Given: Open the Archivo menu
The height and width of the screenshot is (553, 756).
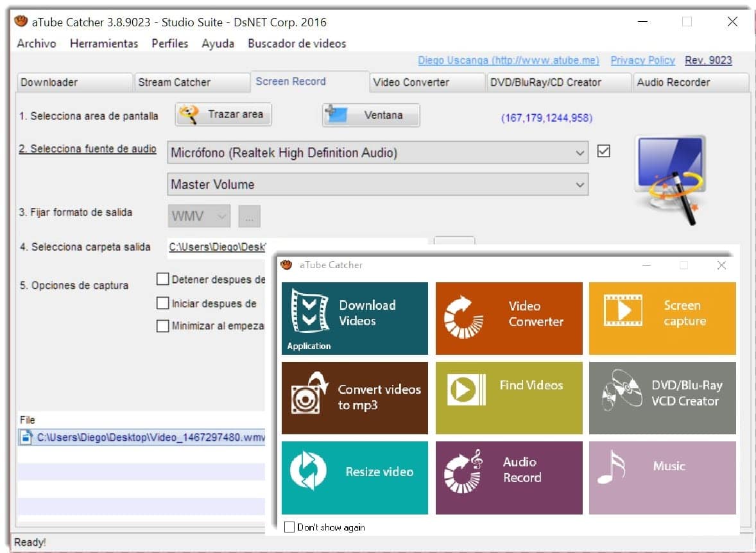Looking at the screenshot, I should tap(36, 44).
